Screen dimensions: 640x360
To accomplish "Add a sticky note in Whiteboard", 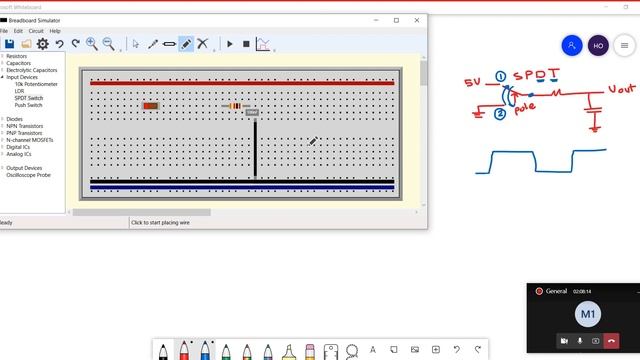I will click(x=393, y=350).
